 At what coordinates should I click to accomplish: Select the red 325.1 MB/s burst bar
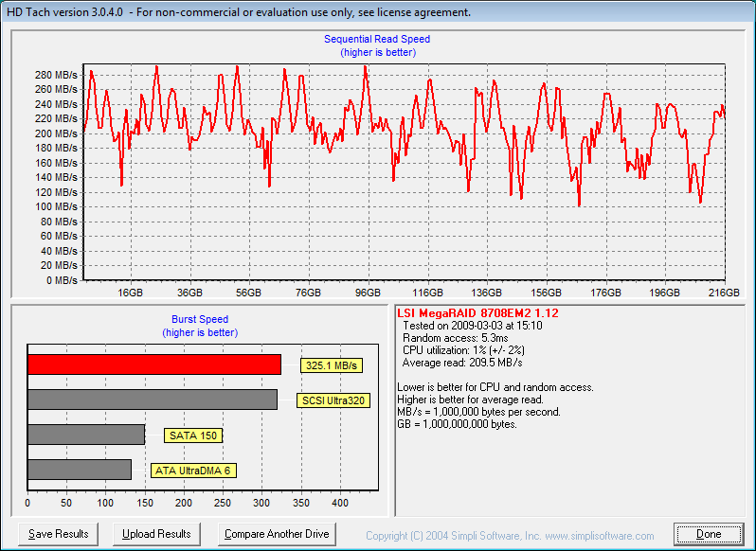click(154, 364)
